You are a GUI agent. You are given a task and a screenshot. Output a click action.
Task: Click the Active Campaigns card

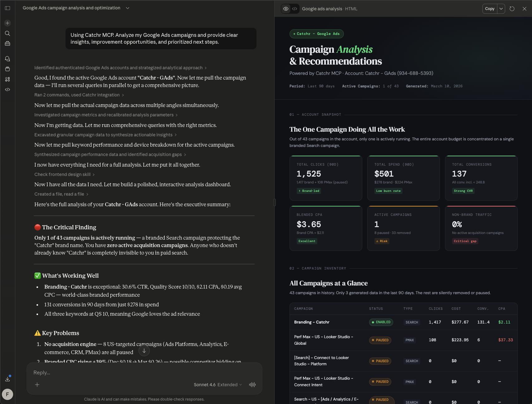[x=403, y=228]
